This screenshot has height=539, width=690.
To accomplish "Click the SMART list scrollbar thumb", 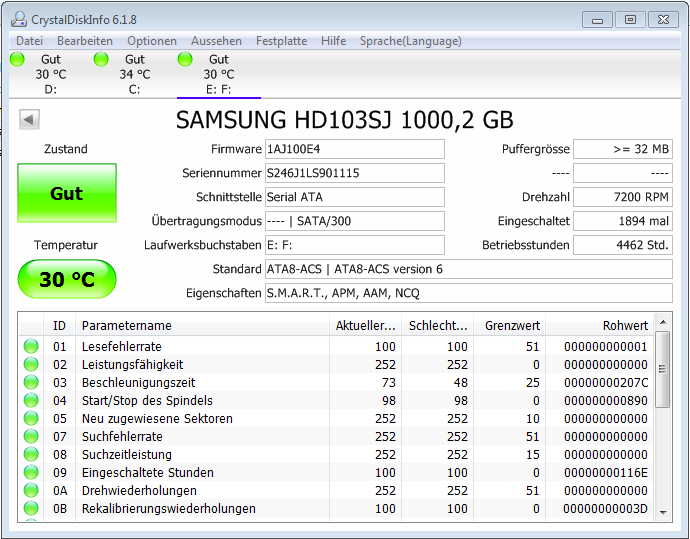I will 663,369.
